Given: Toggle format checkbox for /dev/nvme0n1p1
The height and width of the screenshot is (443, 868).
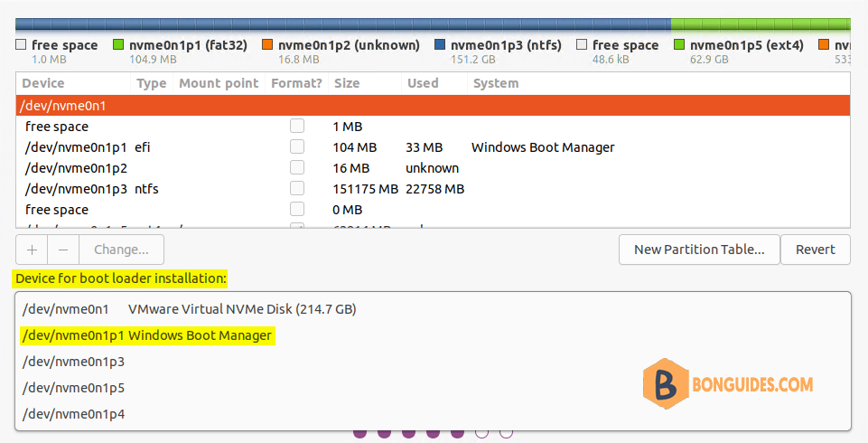Looking at the screenshot, I should pos(297,146).
